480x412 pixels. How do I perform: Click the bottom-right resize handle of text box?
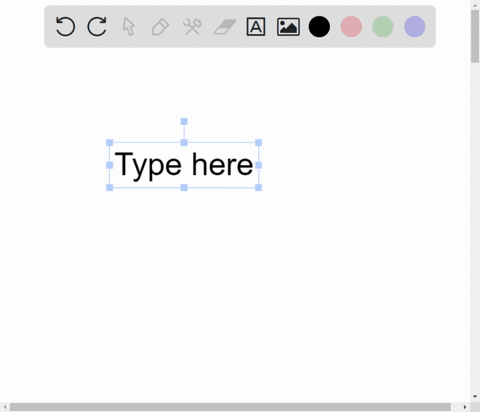pyautogui.click(x=258, y=188)
